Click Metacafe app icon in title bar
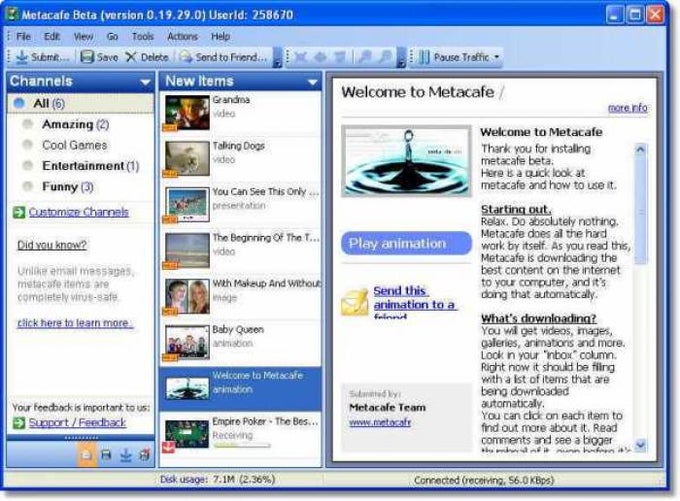The width and height of the screenshot is (680, 501). click(x=12, y=14)
